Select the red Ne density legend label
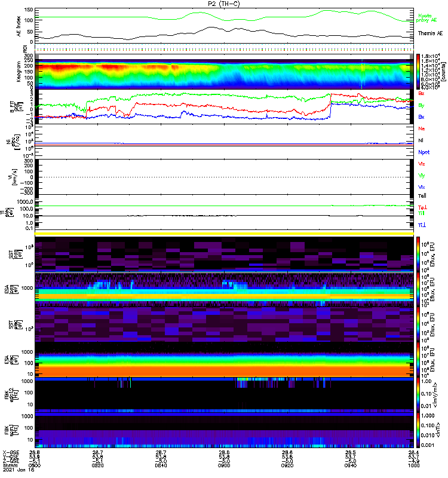448x478 pixels. pyautogui.click(x=422, y=128)
